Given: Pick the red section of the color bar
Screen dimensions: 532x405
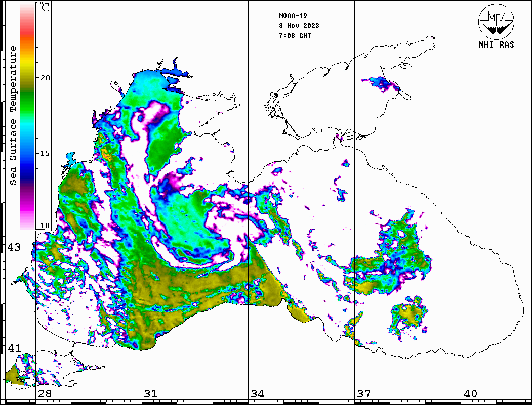Looking at the screenshot, I should (x=27, y=35).
